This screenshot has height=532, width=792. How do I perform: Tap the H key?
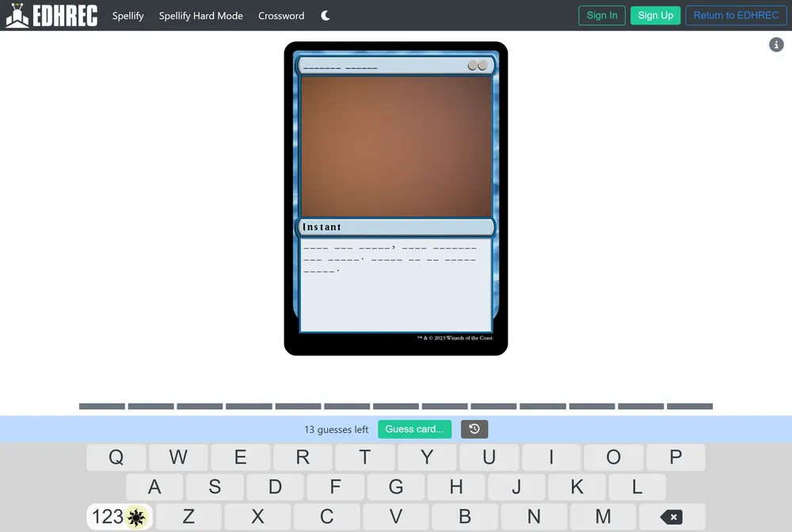click(x=456, y=487)
